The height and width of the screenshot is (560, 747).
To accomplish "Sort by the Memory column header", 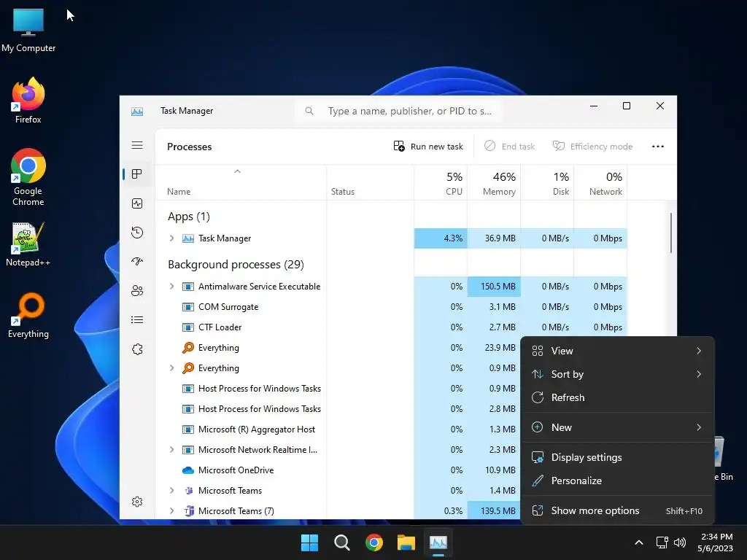I will 494,183.
